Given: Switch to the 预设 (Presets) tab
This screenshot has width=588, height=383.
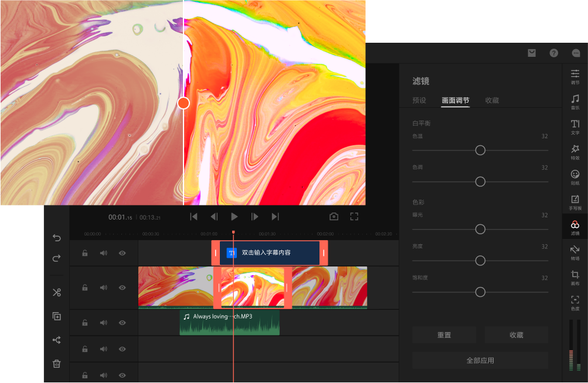Looking at the screenshot, I should click(x=419, y=100).
